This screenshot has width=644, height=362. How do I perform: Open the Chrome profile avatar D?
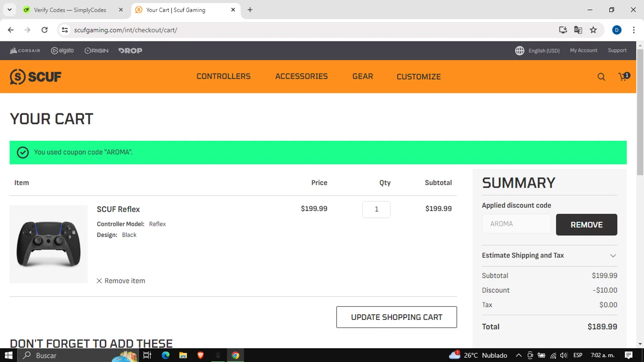(x=617, y=30)
